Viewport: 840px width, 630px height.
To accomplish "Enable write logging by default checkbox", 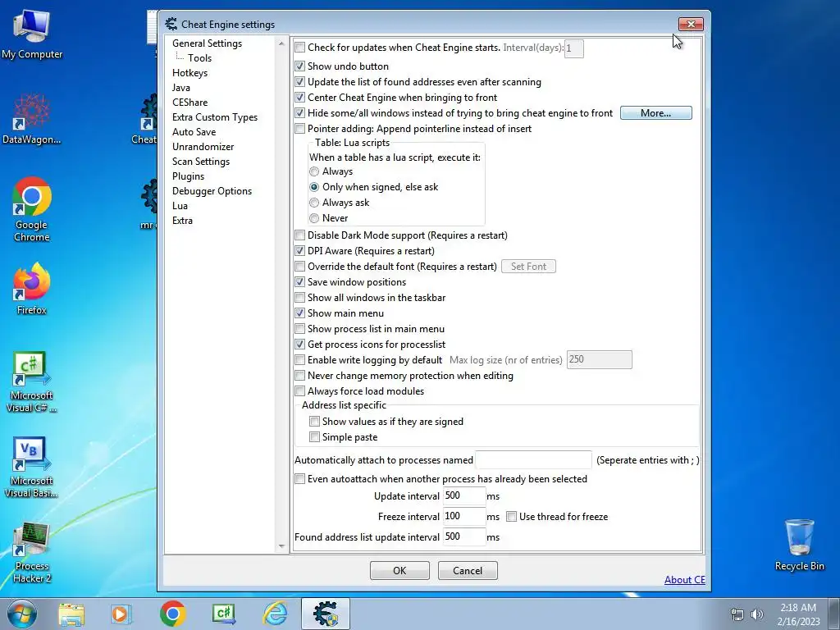I will click(x=300, y=360).
